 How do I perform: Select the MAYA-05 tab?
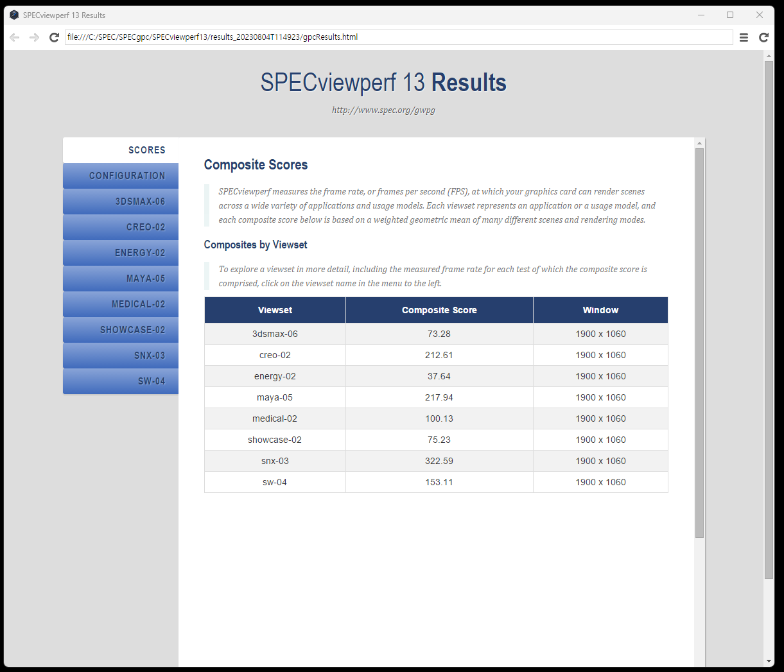121,279
